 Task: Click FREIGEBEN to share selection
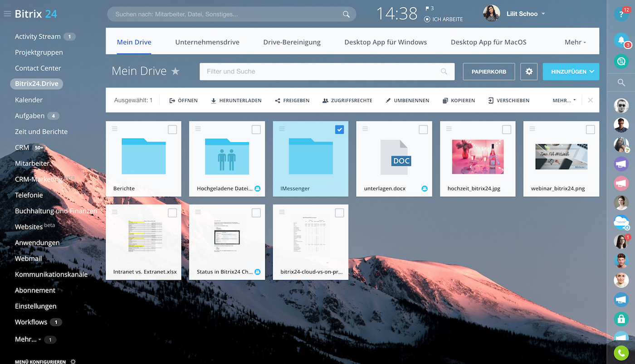292,100
